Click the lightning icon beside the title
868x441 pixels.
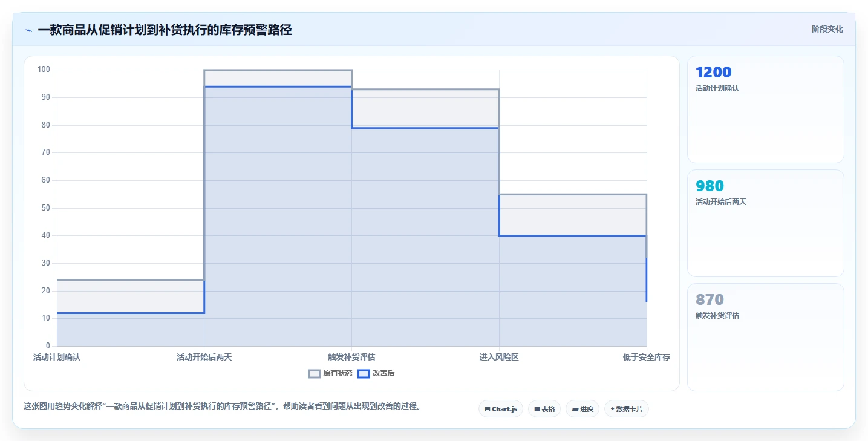[x=28, y=30]
